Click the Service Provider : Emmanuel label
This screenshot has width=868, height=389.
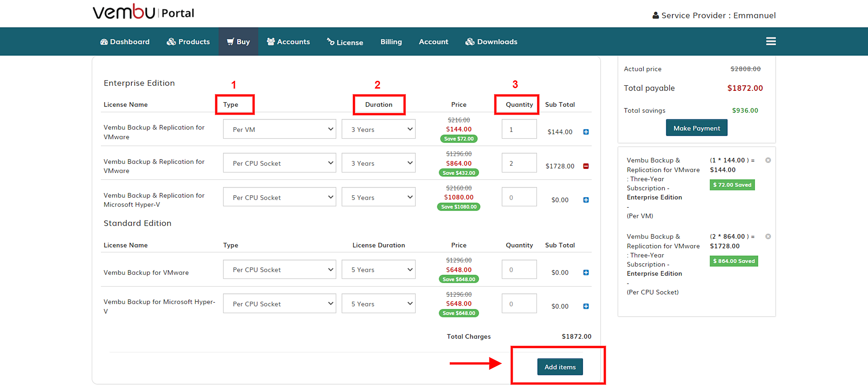click(714, 16)
